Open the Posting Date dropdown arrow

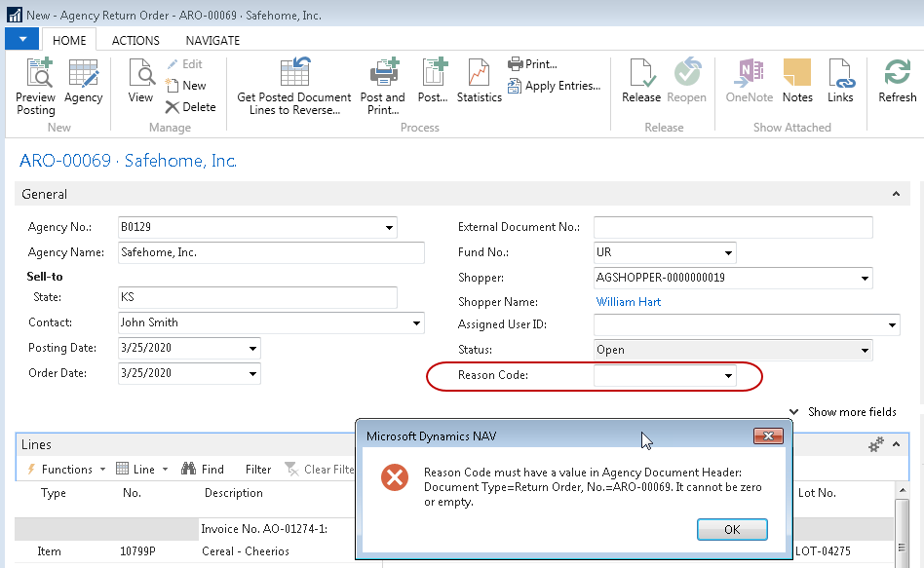point(252,349)
